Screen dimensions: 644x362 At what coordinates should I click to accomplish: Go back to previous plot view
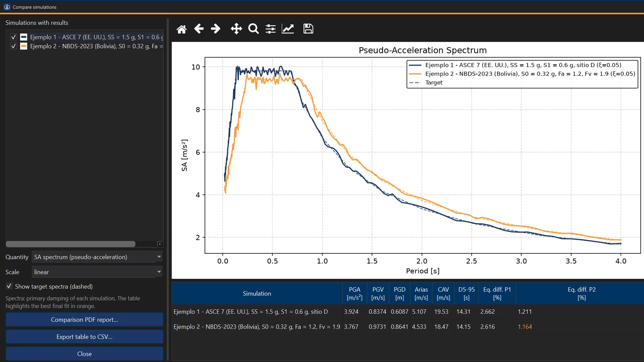coord(199,29)
